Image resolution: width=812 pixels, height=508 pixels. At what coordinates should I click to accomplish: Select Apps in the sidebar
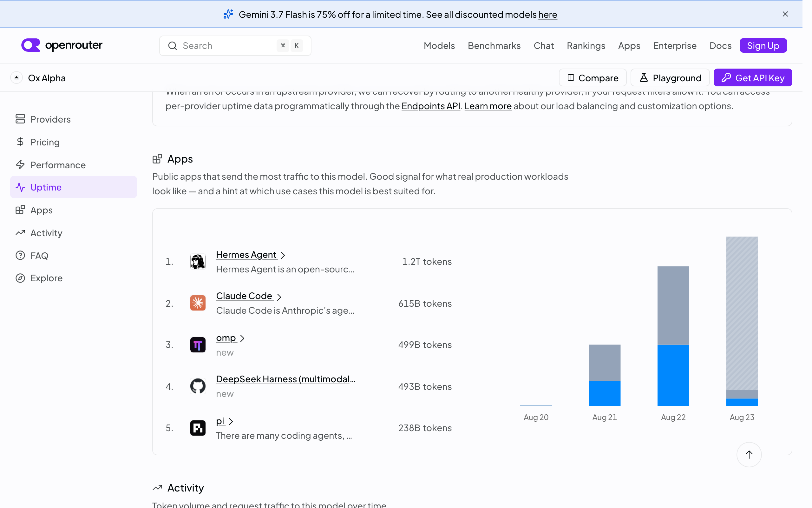(x=74, y=210)
